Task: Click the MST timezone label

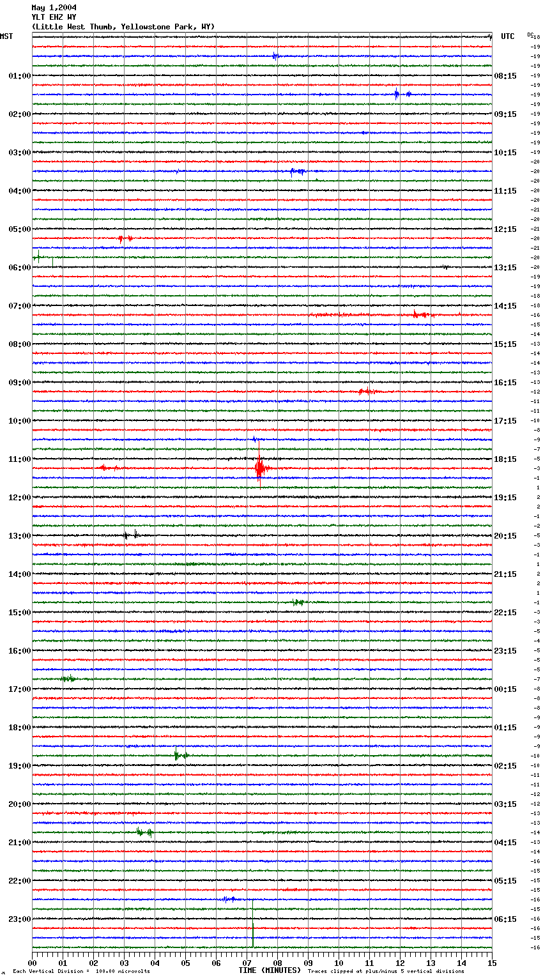Action: coord(6,36)
